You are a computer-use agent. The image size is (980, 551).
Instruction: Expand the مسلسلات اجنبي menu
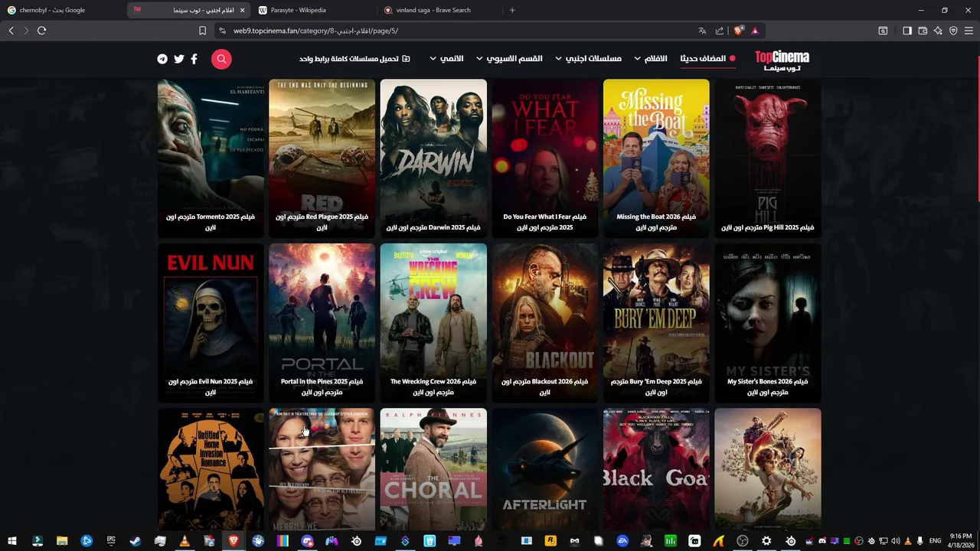pyautogui.click(x=588, y=59)
